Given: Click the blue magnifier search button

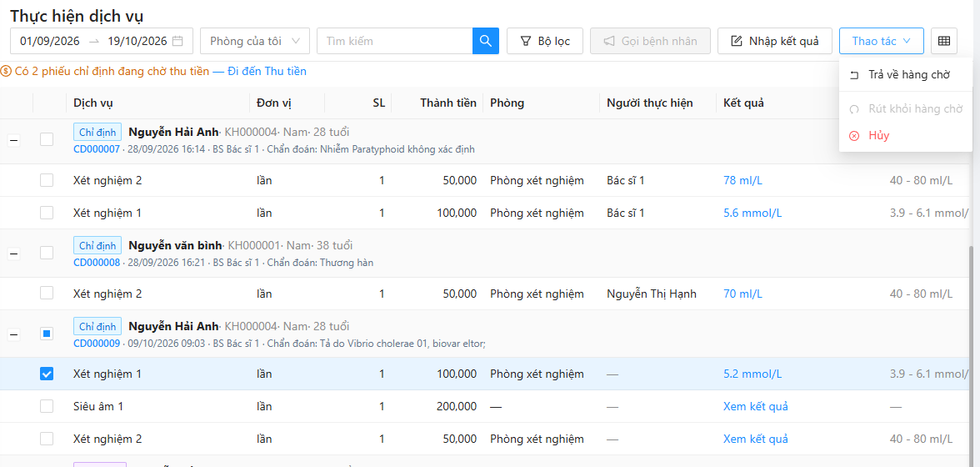Looking at the screenshot, I should point(486,41).
